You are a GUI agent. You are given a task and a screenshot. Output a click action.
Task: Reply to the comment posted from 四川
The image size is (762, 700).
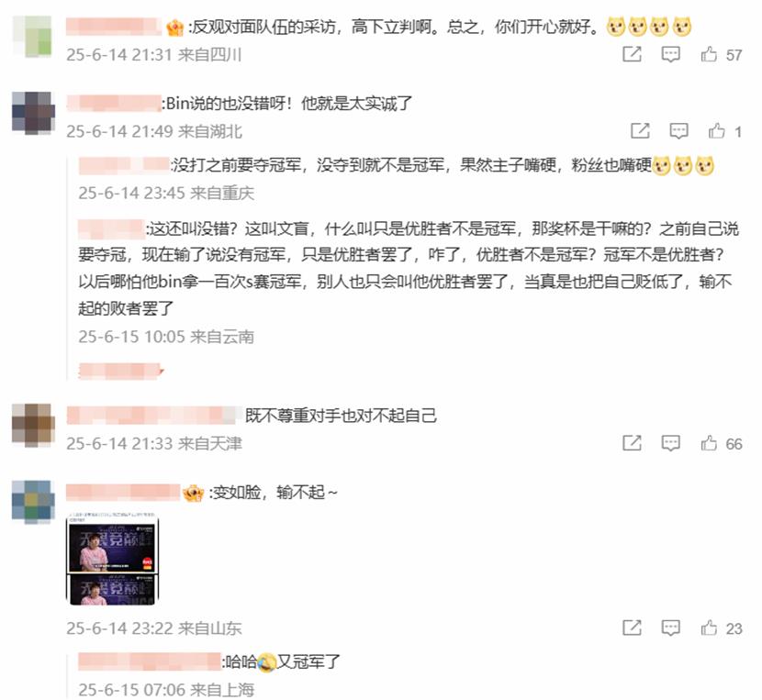tap(670, 54)
